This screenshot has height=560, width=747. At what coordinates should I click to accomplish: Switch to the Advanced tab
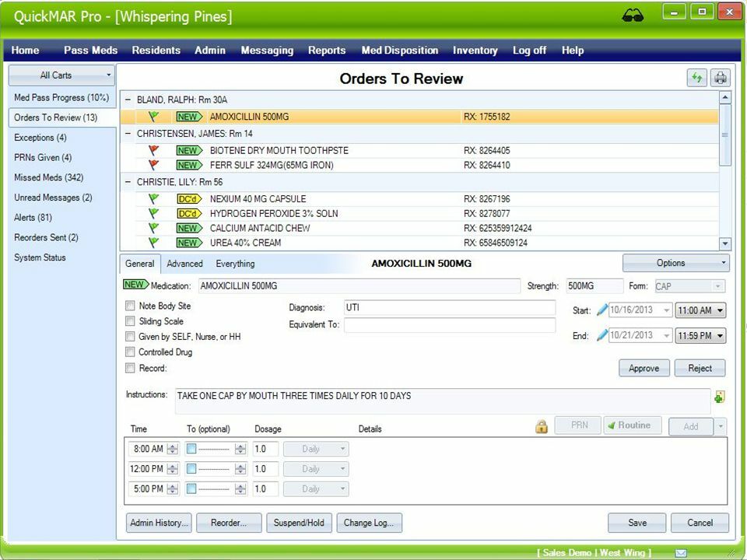[184, 264]
